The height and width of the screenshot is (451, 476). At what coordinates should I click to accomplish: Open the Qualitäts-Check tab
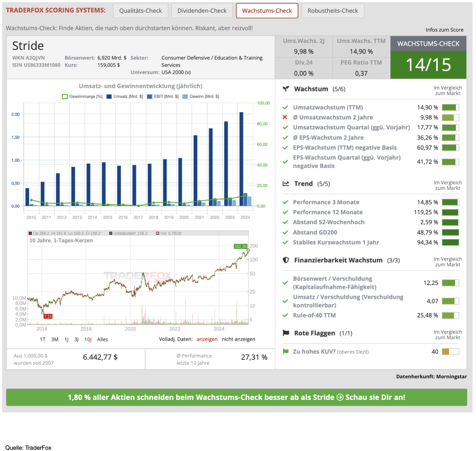coord(140,11)
